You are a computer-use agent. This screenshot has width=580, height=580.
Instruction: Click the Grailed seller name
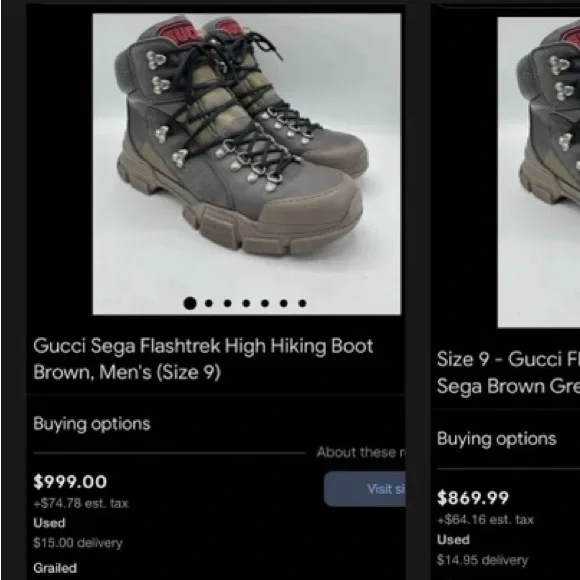pos(55,567)
